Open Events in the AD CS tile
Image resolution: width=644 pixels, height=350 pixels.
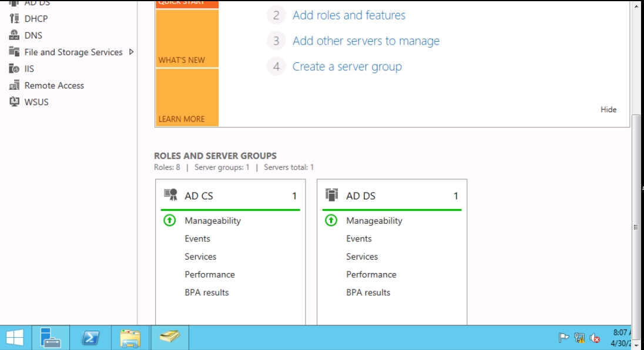[197, 238]
